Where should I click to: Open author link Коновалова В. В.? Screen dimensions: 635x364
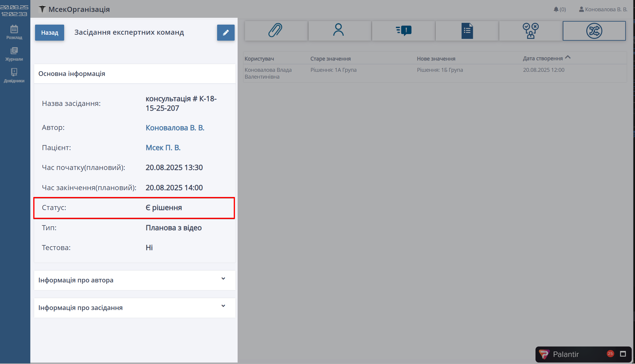click(x=175, y=128)
